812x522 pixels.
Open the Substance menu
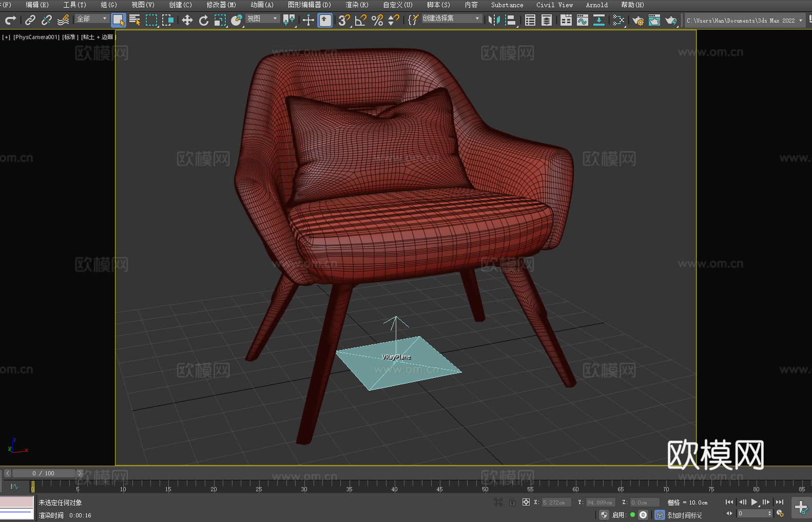coord(507,5)
